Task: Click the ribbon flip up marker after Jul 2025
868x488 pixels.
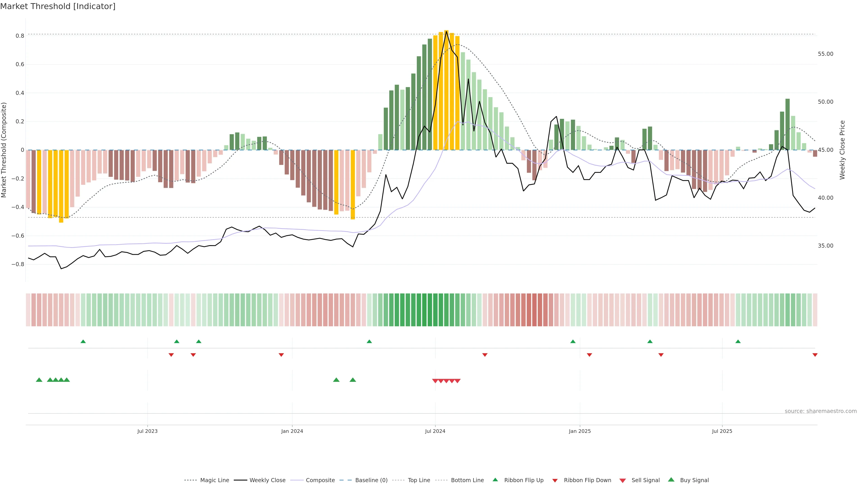Action: pos(738,342)
